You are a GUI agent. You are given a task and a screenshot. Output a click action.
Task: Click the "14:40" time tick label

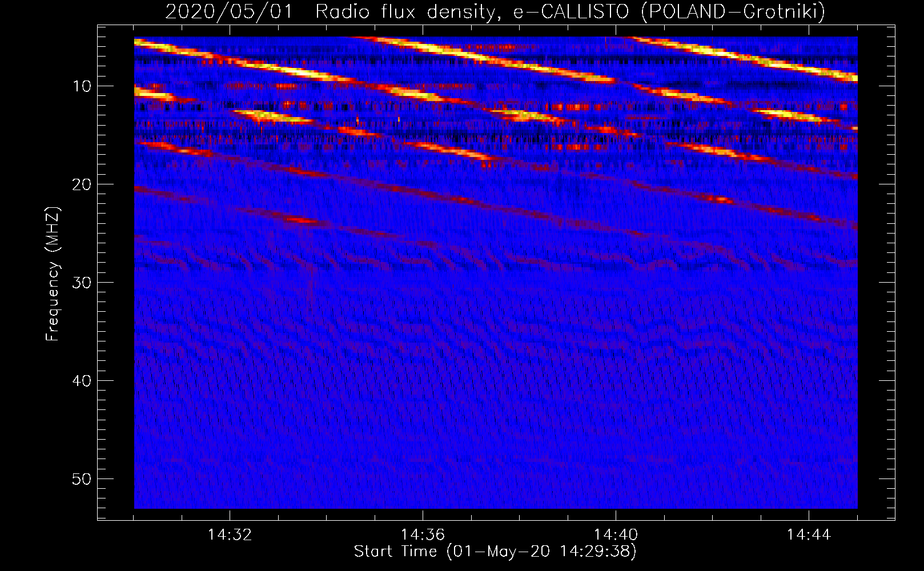[x=616, y=535]
